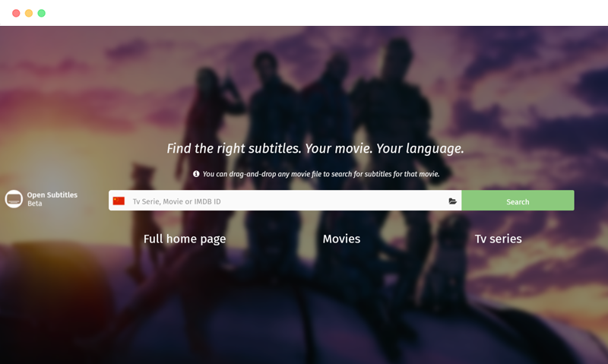Minimize the window with yellow button
Viewport: 608px width, 364px height.
29,13
